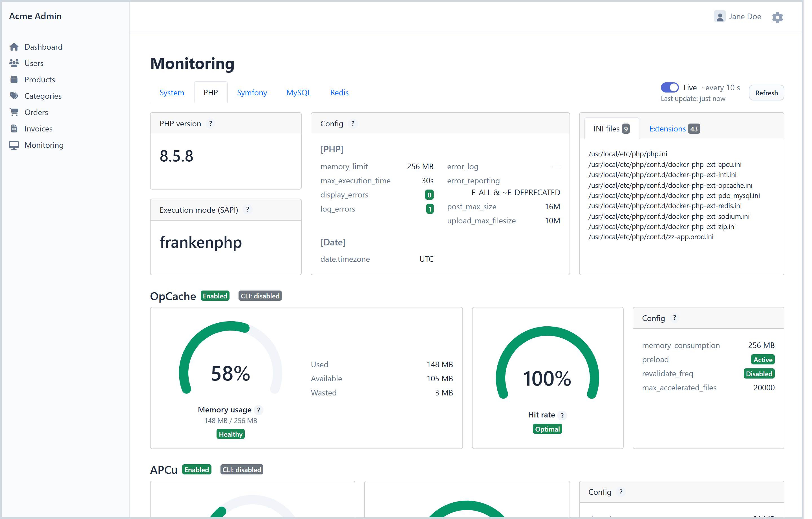Click the Invoices document icon
Screen dimensions: 812x519
[x=14, y=129]
